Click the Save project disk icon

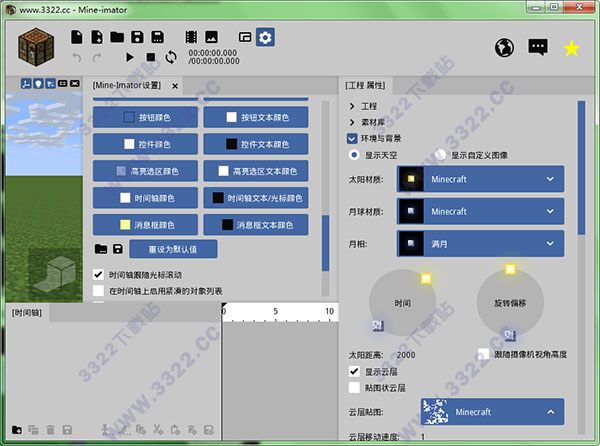click(x=137, y=37)
